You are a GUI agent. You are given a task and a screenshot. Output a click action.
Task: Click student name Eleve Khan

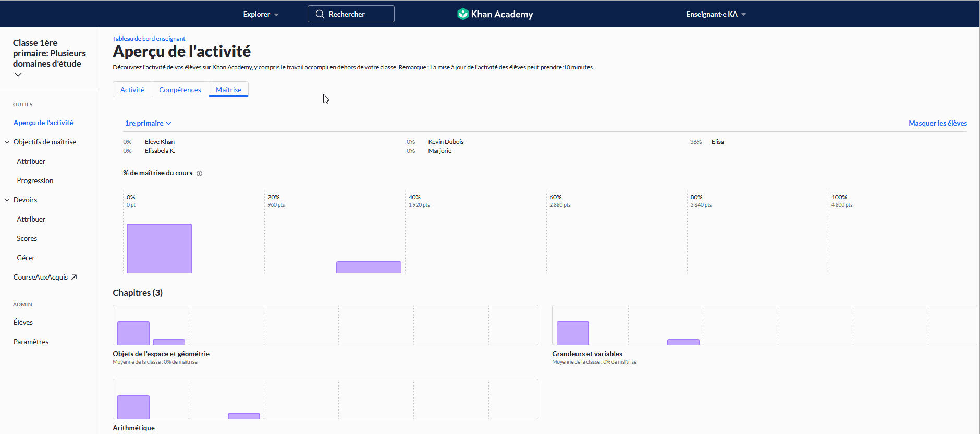tap(160, 142)
